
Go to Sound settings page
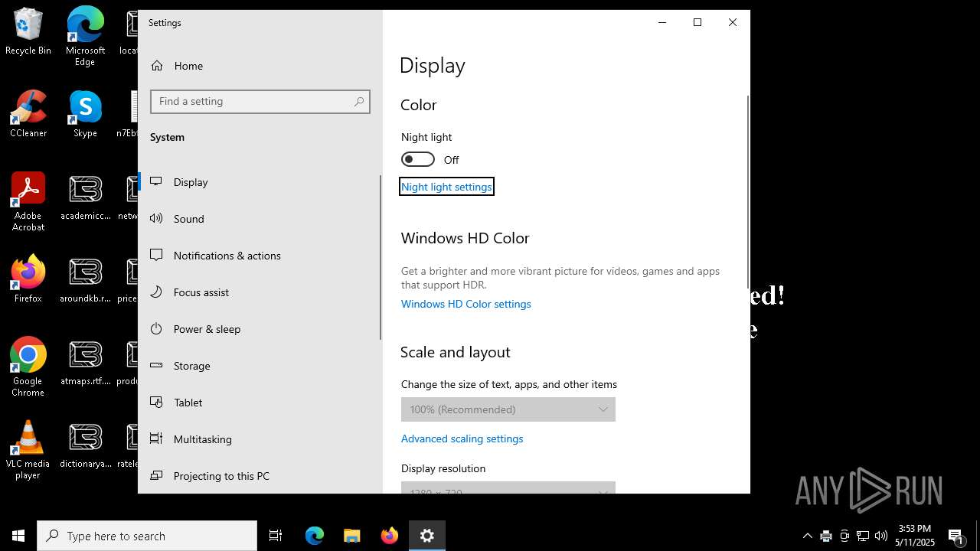coord(260,219)
